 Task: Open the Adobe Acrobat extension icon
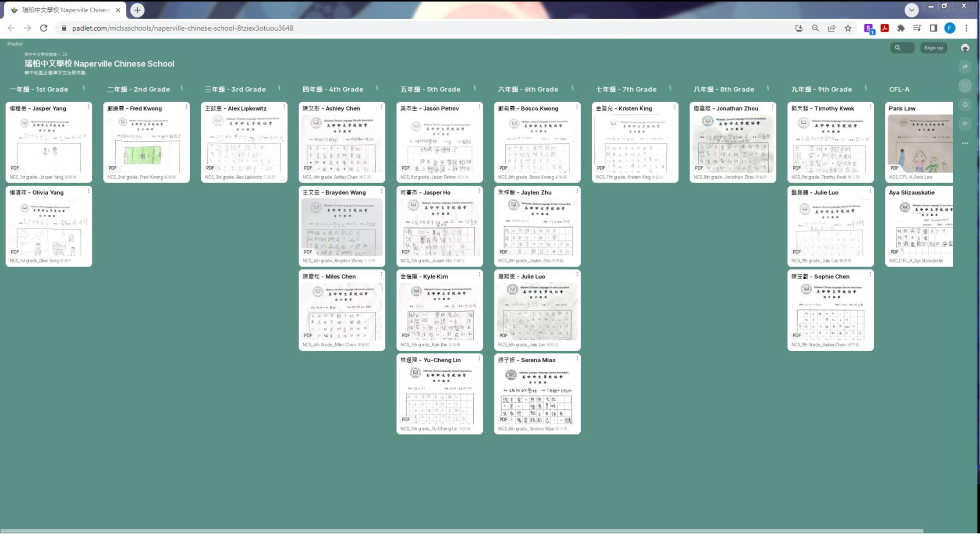(884, 28)
